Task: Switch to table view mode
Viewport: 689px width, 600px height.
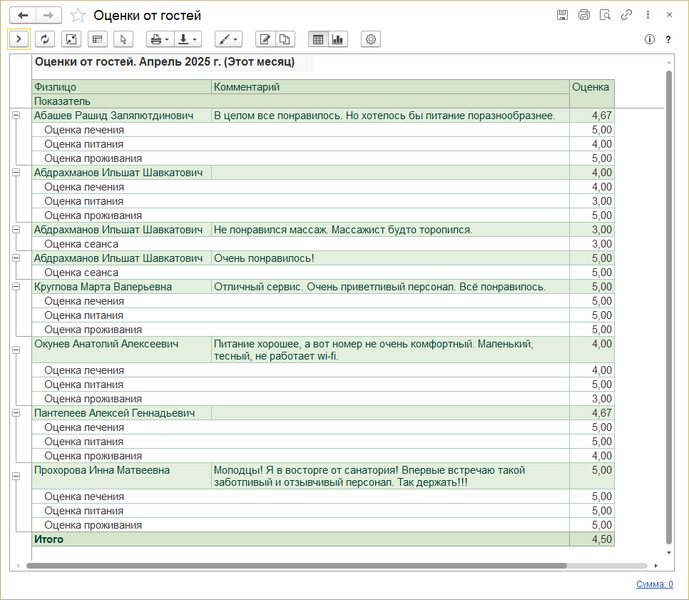Action: [x=318, y=39]
